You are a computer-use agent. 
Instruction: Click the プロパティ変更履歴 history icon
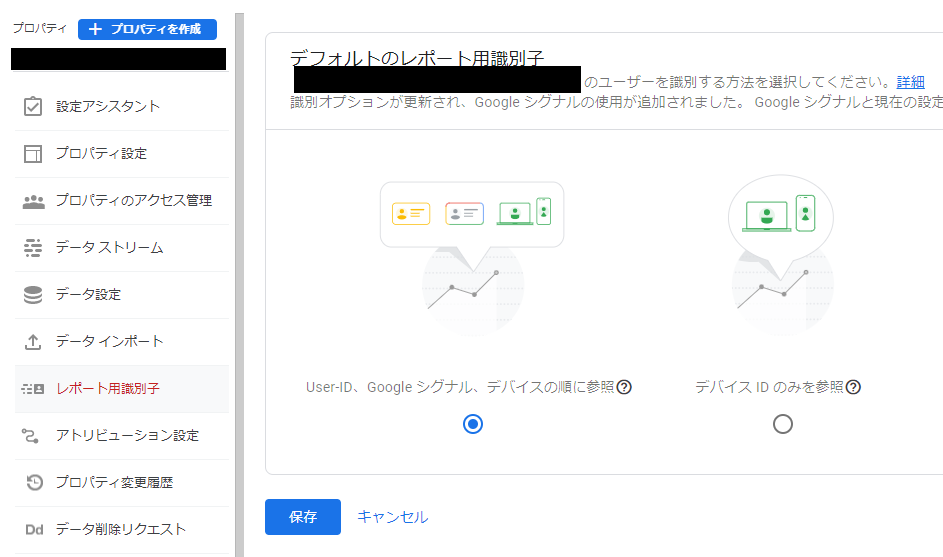(x=33, y=482)
